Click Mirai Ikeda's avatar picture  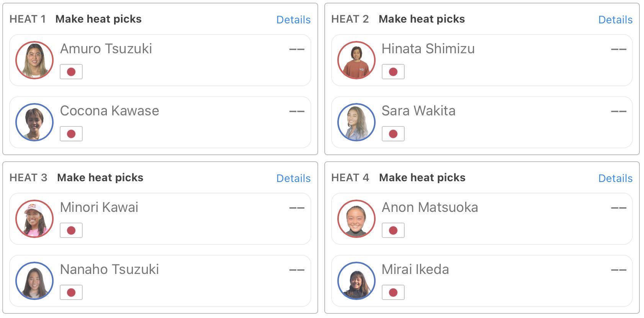click(356, 281)
